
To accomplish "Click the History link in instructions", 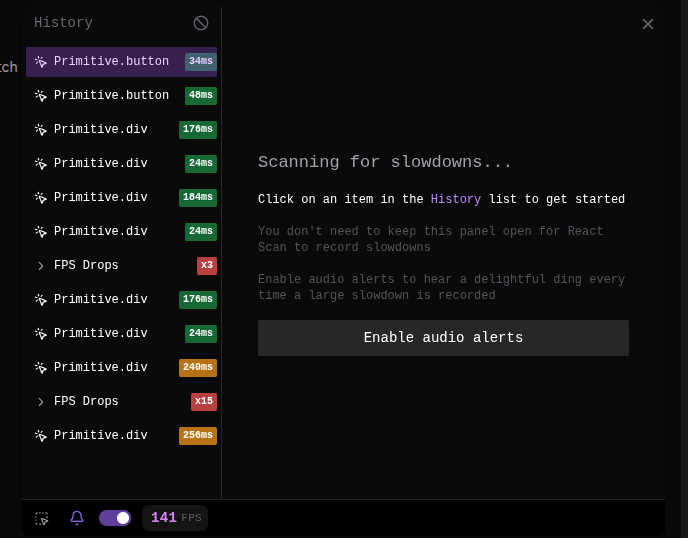I will coord(455,199).
